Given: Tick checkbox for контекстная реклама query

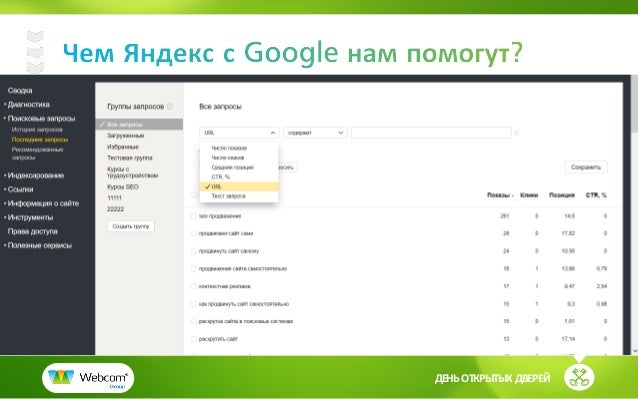Looking at the screenshot, I should pyautogui.click(x=194, y=286).
